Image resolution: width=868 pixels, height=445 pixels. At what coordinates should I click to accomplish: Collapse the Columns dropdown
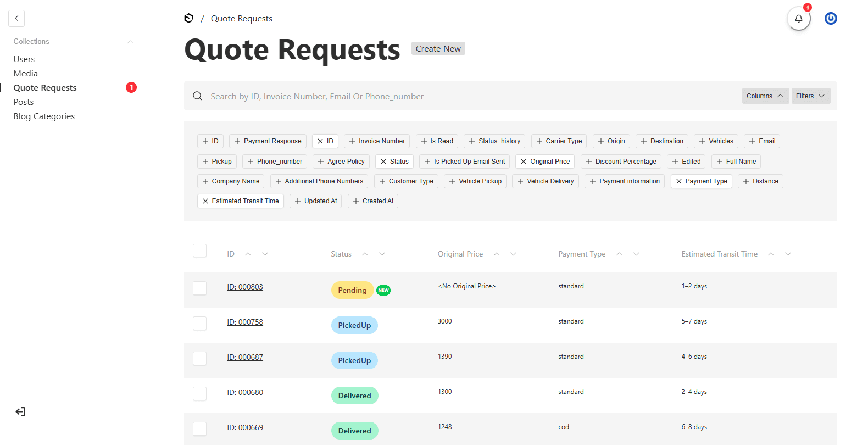pos(765,96)
